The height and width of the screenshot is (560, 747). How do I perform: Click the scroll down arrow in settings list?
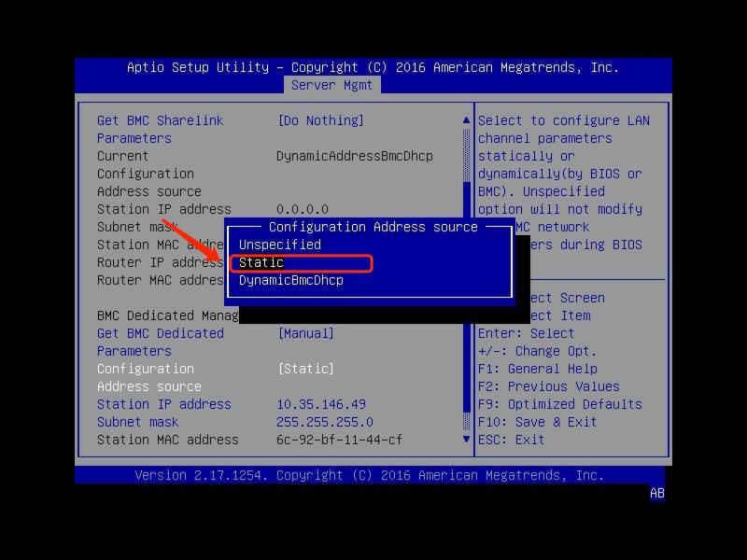467,439
